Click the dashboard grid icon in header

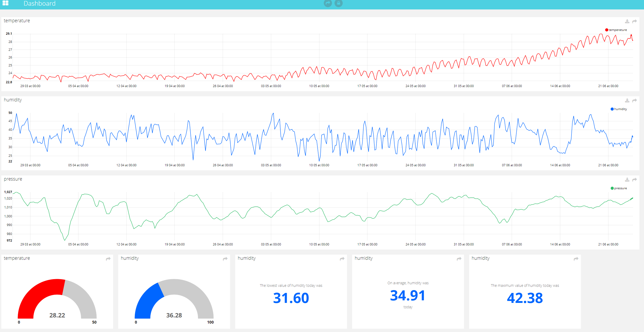5,3
